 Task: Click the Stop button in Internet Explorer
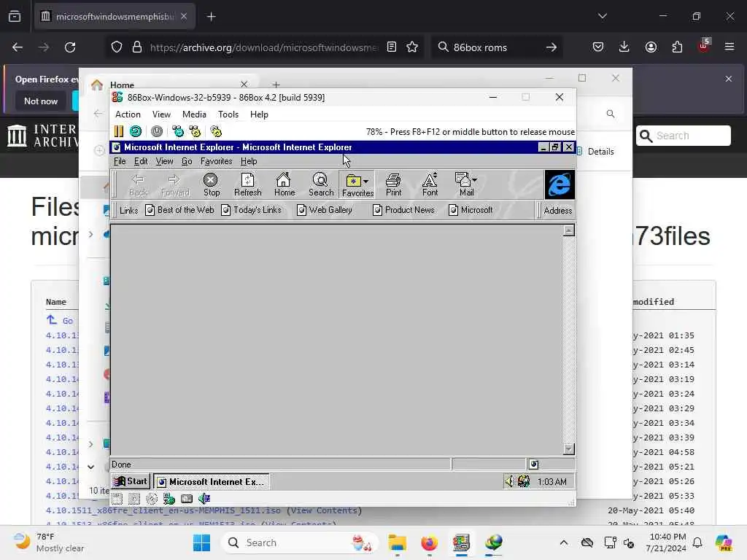(x=211, y=184)
